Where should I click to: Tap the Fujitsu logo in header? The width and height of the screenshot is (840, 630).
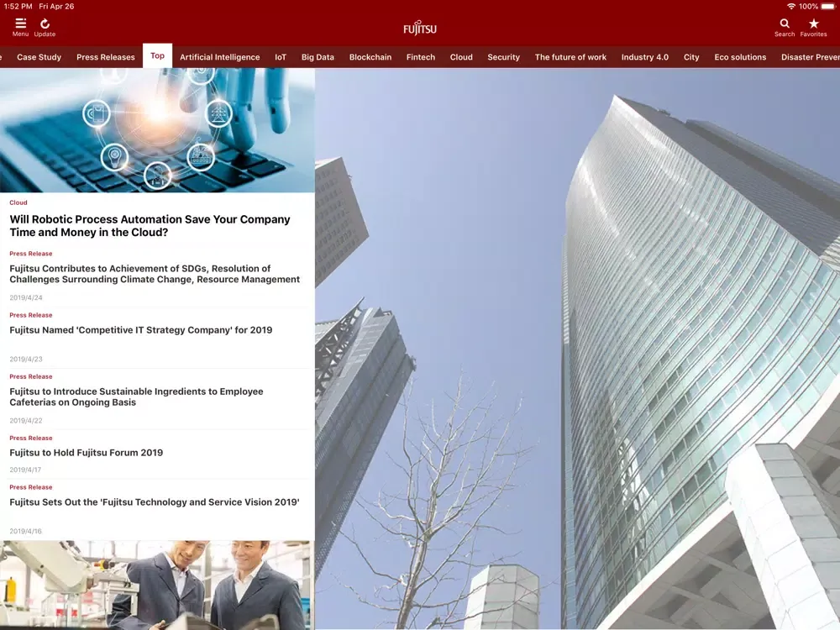pos(420,28)
